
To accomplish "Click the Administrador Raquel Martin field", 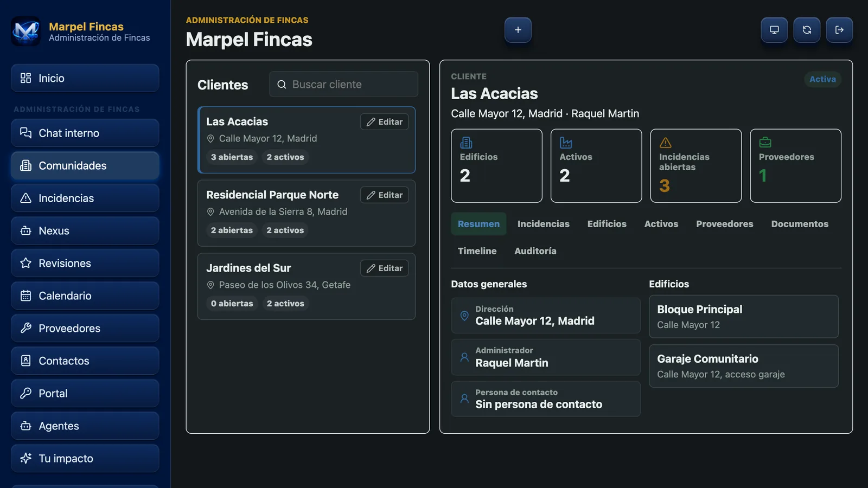I will coord(546,357).
